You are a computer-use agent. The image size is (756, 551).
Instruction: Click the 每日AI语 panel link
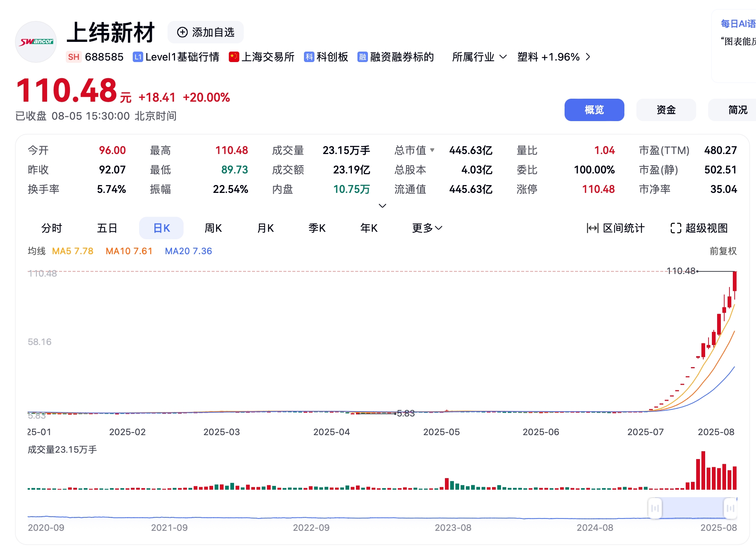click(x=738, y=24)
